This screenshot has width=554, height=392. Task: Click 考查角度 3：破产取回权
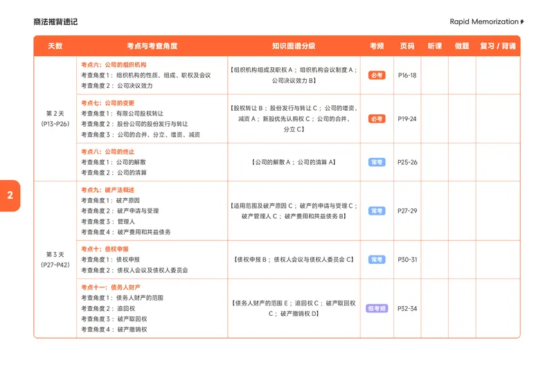pos(114,319)
